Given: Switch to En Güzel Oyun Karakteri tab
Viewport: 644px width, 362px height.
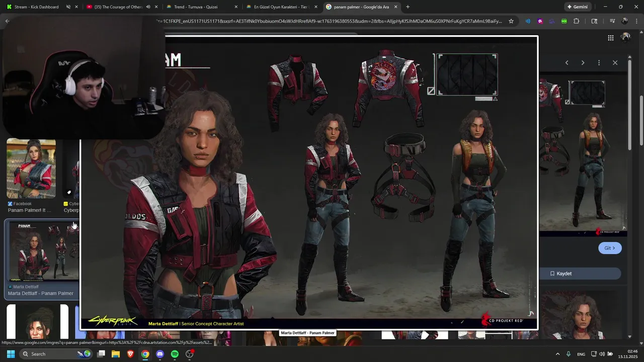Looking at the screenshot, I should coord(281,7).
